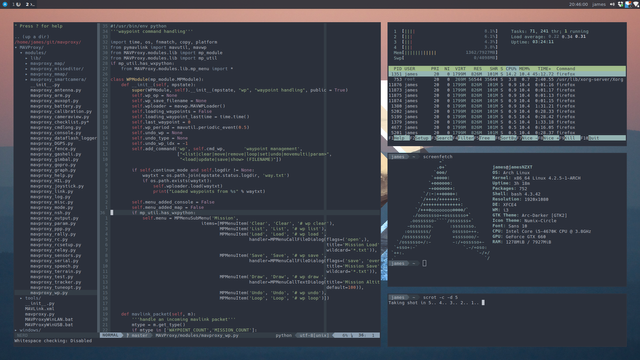Click the Mem usage bar in htop
The image size is (640, 360).
point(446,53)
